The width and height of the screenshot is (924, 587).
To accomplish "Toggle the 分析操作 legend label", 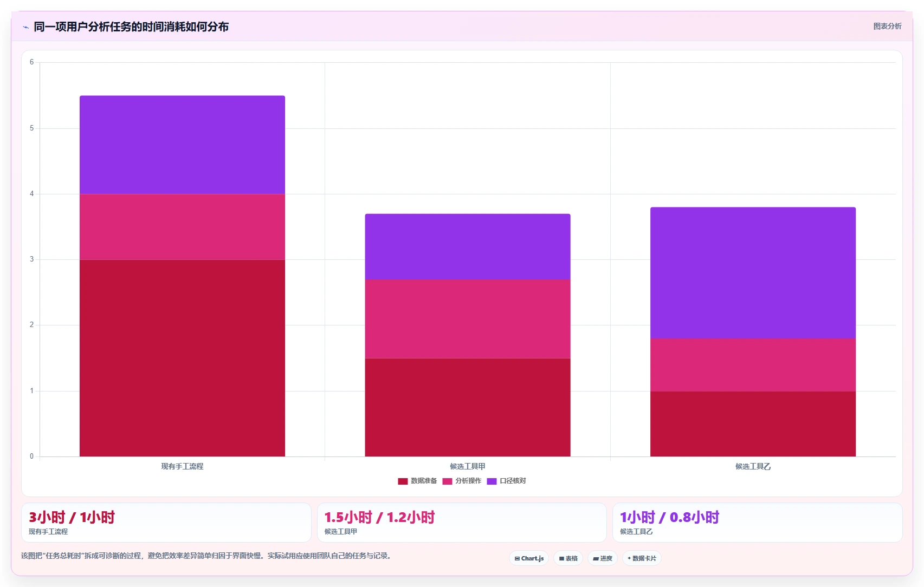I will [468, 481].
